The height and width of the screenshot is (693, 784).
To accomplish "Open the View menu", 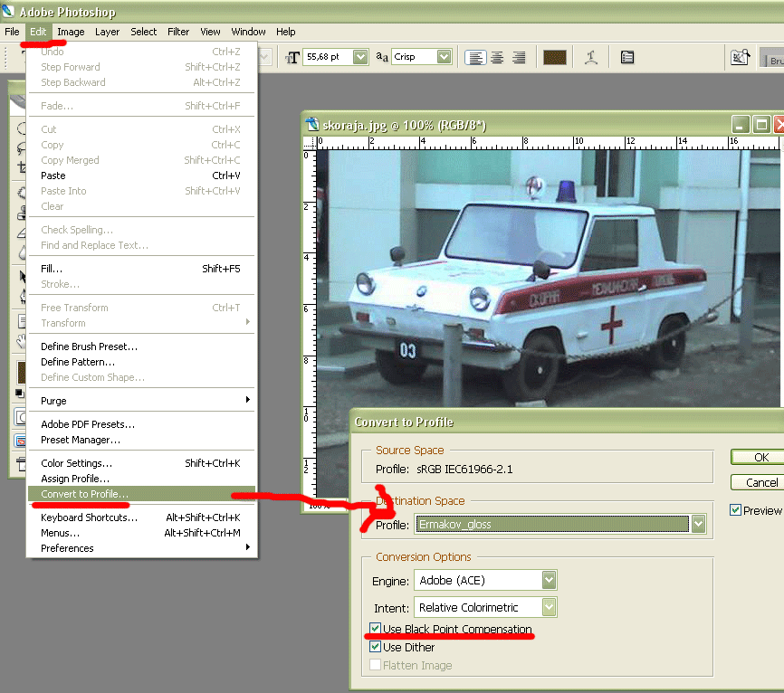I will 211,32.
